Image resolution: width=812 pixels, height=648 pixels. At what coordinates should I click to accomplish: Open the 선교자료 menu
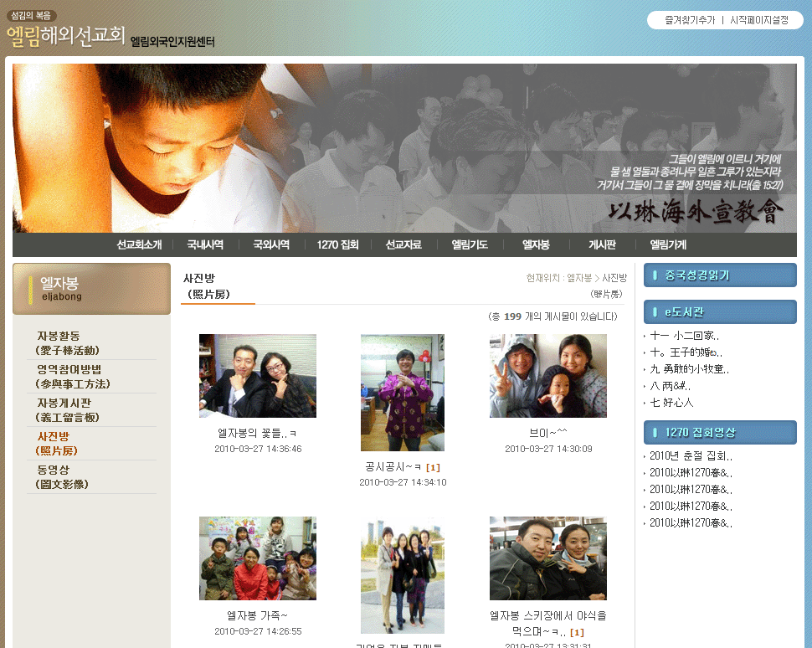(403, 244)
